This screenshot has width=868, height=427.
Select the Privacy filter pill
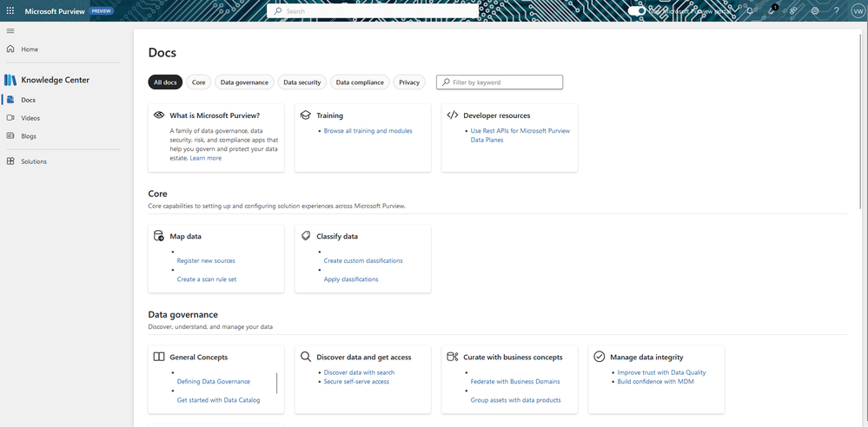[409, 82]
